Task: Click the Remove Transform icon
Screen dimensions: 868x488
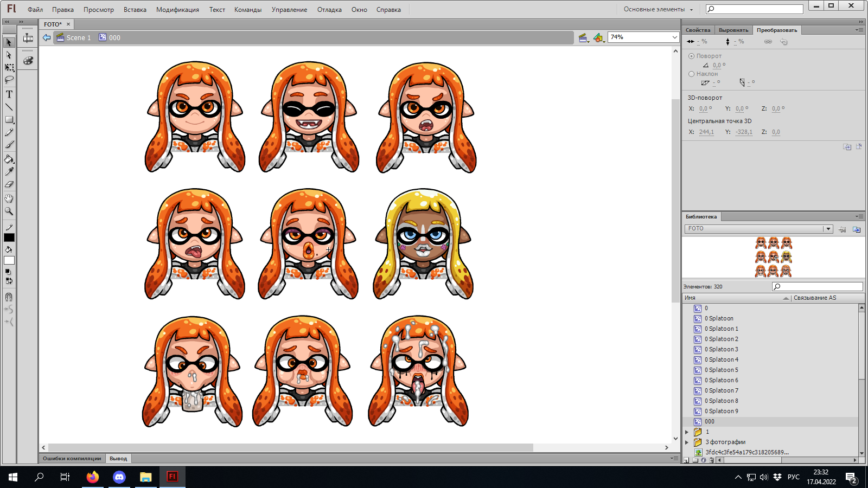Action: 859,146
